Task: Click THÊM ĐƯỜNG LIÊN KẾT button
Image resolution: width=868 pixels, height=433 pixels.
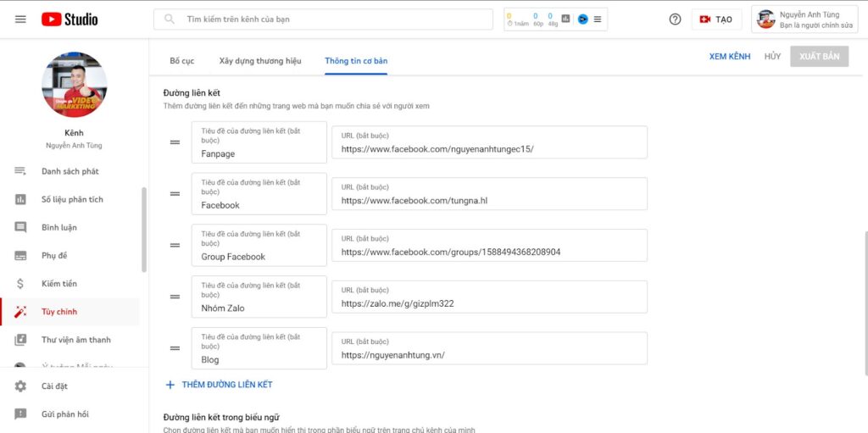Action: [x=220, y=385]
